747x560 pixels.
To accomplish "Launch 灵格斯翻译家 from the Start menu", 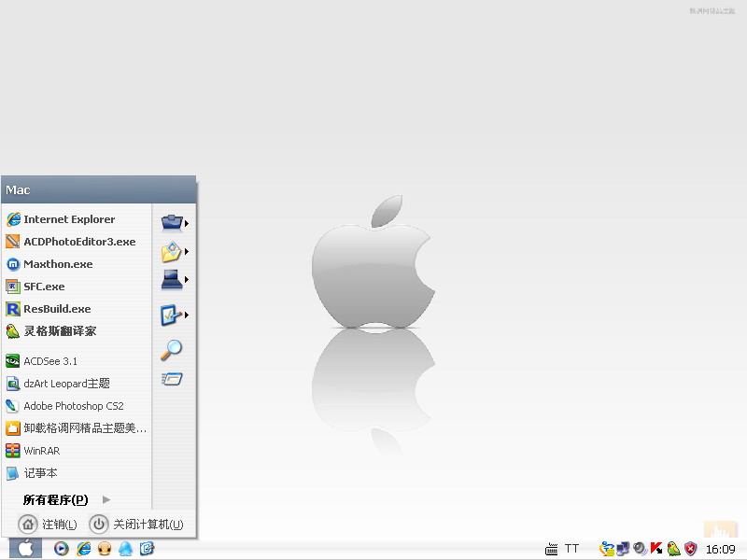I will click(x=77, y=331).
